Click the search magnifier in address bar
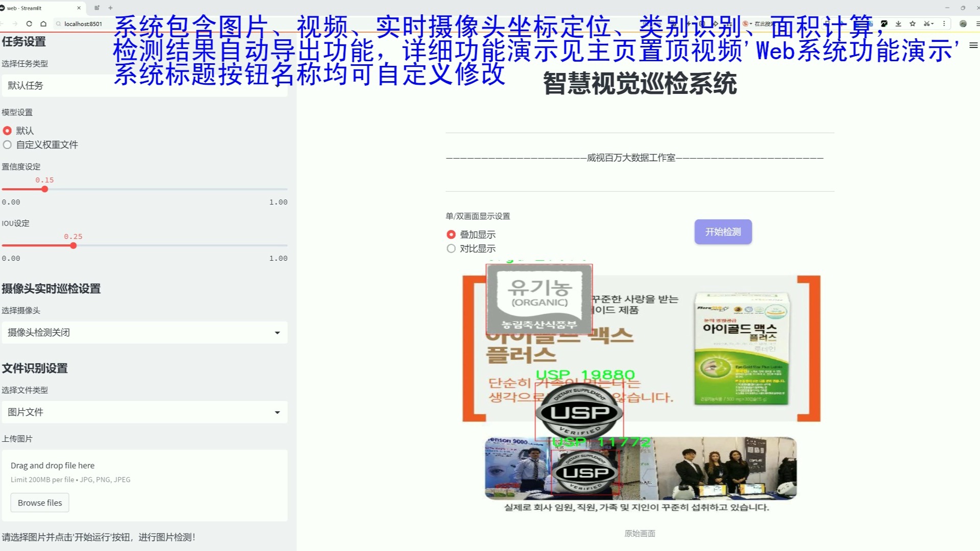 tap(59, 23)
